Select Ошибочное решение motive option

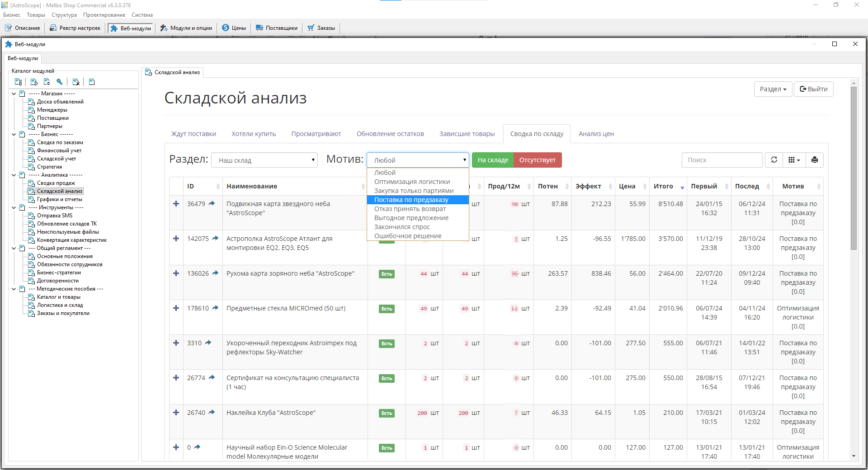[418, 236]
